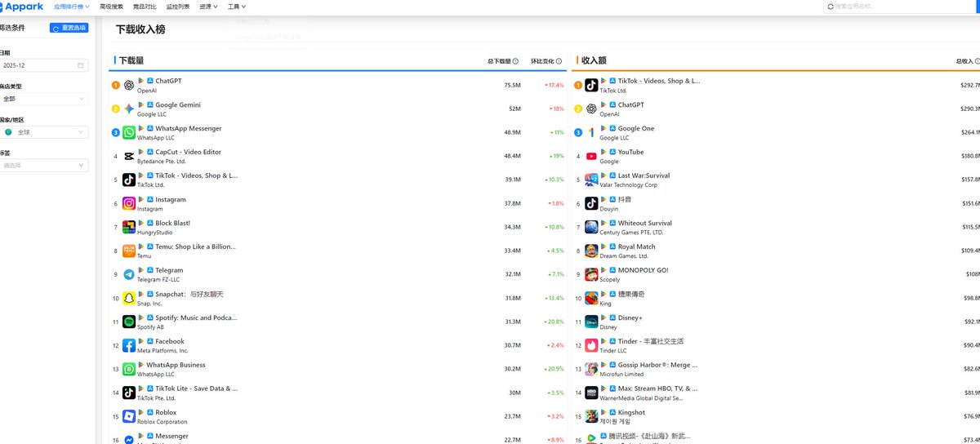Click the 收入额 section heading
The width and height of the screenshot is (980, 444).
coord(594,60)
